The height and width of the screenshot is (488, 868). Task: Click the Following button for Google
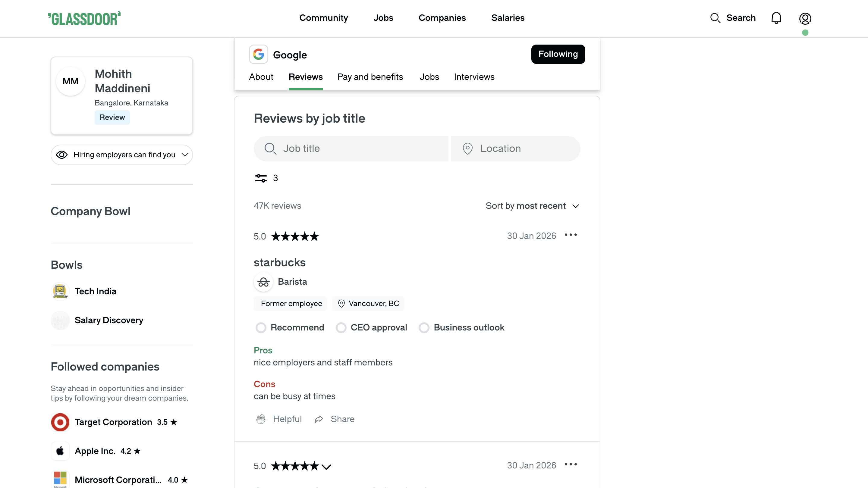coord(558,54)
